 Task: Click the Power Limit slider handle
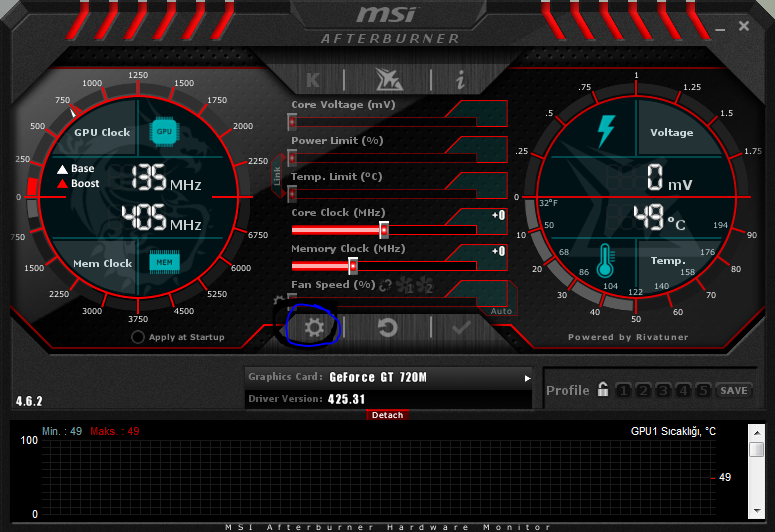(292, 158)
